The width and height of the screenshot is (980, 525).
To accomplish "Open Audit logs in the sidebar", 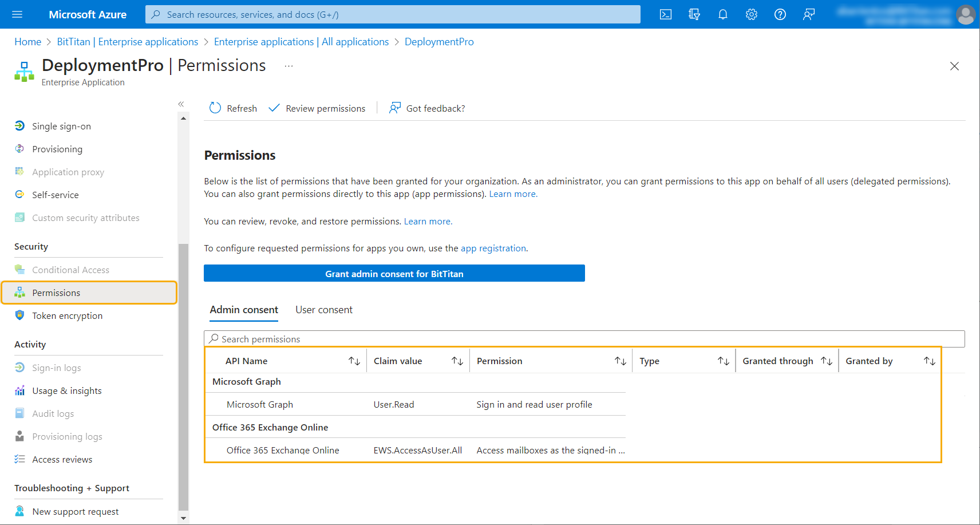I will coord(53,413).
